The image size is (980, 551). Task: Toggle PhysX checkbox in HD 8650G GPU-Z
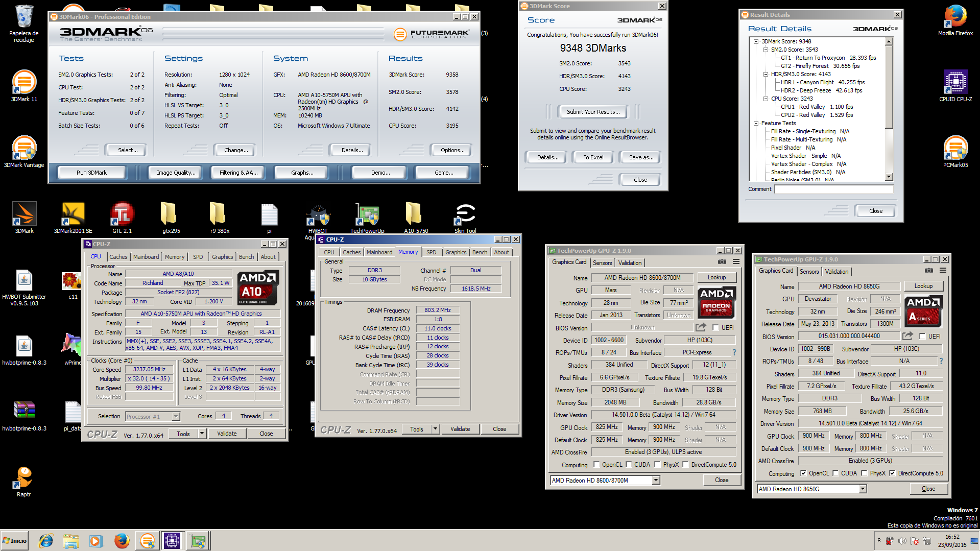click(864, 473)
